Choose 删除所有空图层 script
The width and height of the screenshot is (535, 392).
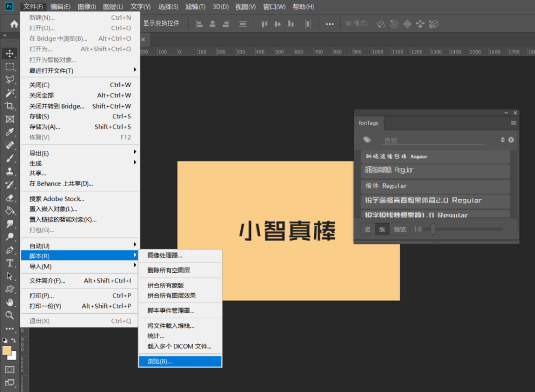tap(180, 270)
